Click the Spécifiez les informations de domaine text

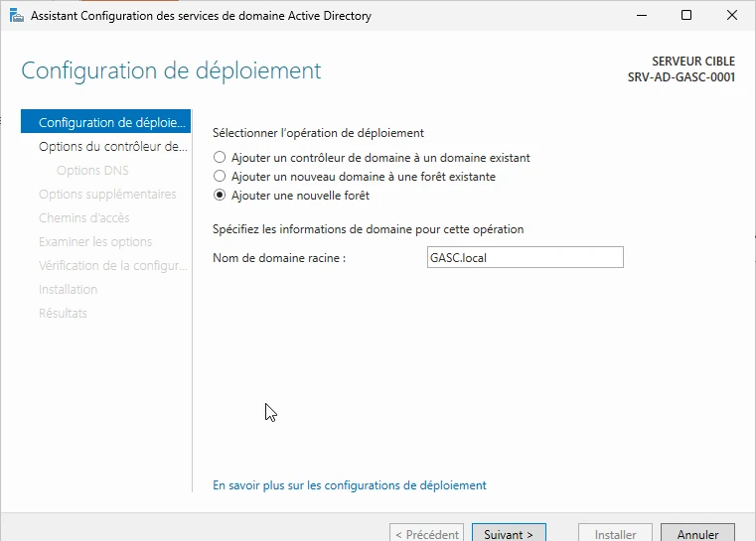(x=368, y=229)
